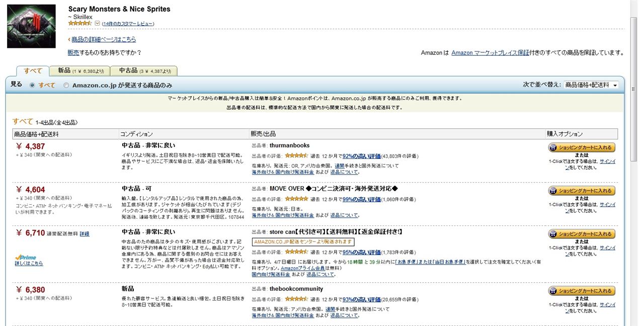Open thurmanbooks 92%の高い評価 link
The image size is (644, 326).
tap(362, 156)
